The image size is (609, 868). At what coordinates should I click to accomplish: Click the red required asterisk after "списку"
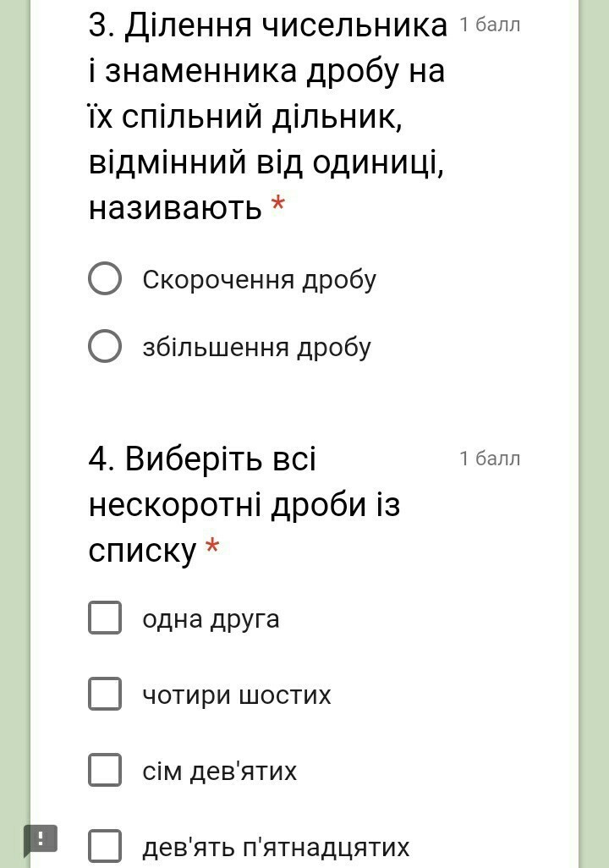(x=212, y=547)
